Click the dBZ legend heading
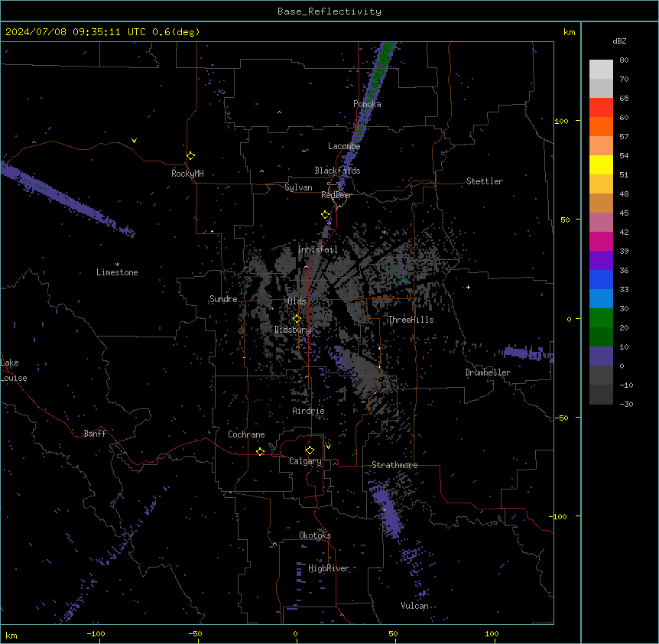659x644 pixels. 619,41
